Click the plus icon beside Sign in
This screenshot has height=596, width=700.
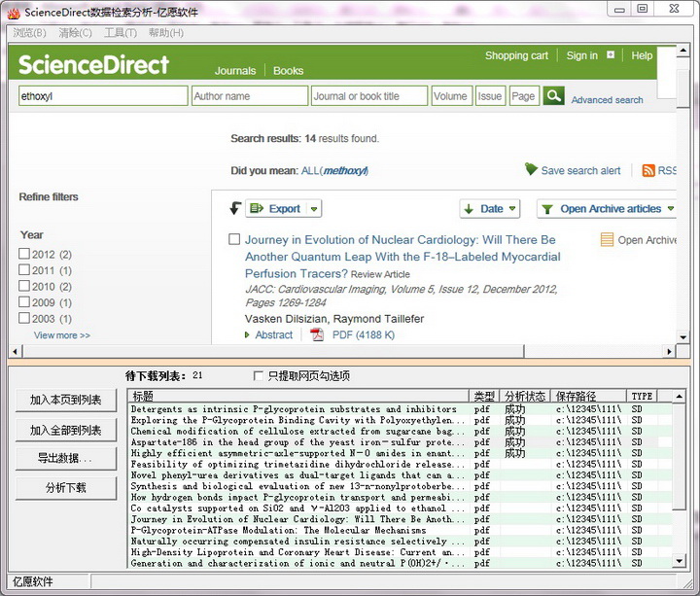(611, 55)
